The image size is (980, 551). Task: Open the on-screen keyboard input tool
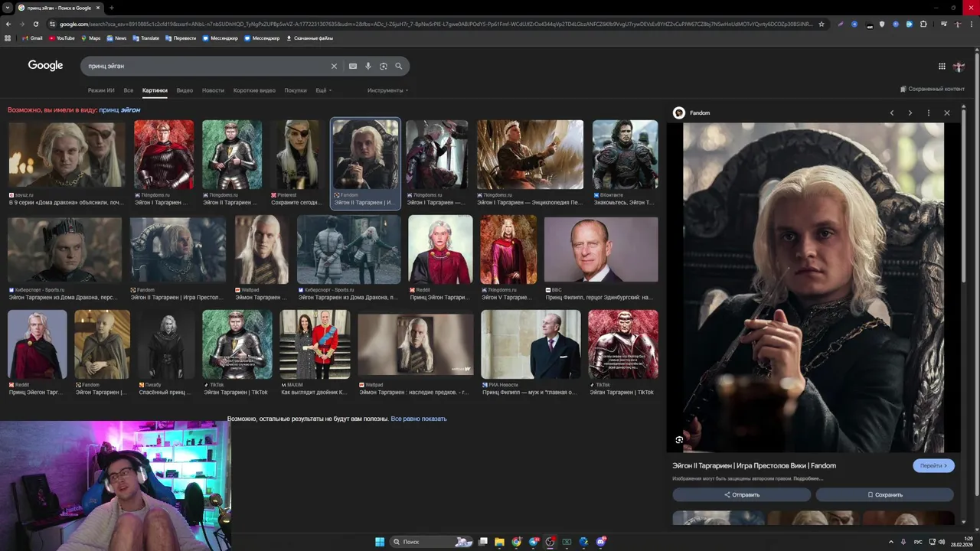353,66
